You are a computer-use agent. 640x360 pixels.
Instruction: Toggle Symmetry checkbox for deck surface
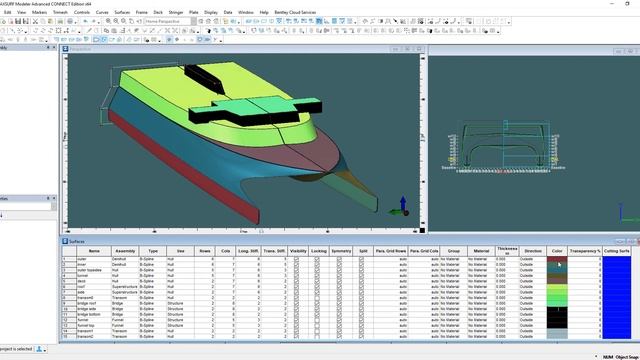point(339,281)
